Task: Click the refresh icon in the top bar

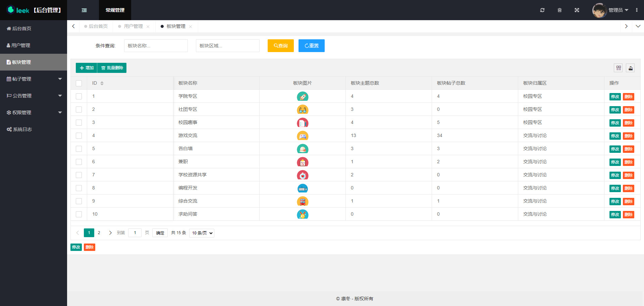Action: 542,10
